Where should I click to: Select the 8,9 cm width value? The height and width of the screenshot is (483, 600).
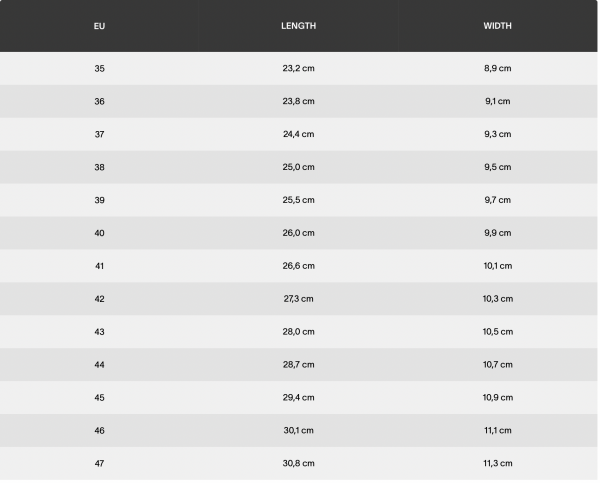click(x=497, y=68)
